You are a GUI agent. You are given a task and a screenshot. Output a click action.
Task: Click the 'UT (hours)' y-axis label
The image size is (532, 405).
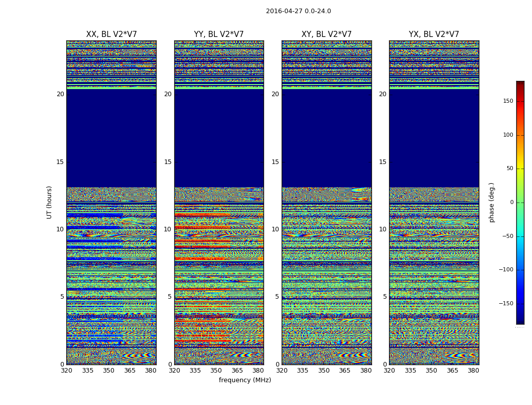[49, 202]
